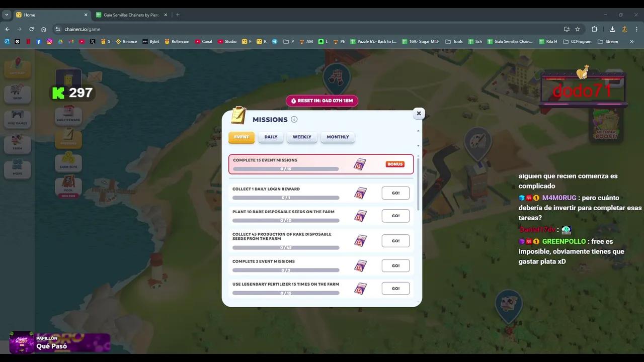Open the Stream bookmark folder
The height and width of the screenshot is (362, 644).
[x=608, y=42]
